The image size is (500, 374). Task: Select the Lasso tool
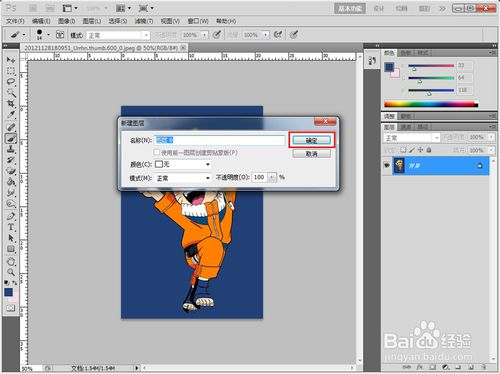pos(11,82)
